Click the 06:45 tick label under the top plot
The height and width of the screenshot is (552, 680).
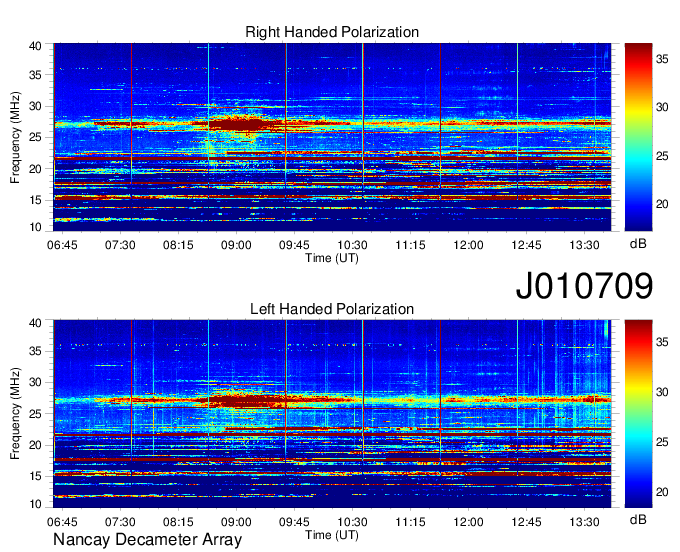point(62,245)
